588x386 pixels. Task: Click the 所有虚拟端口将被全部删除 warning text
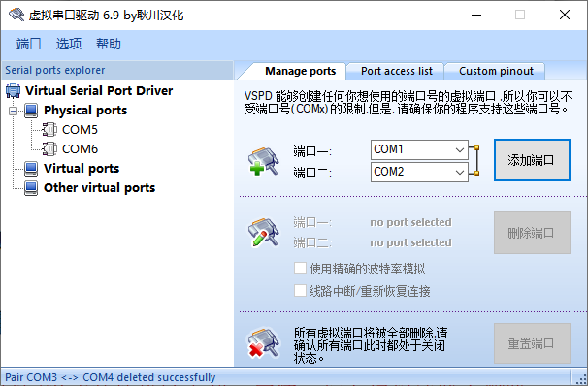point(370,344)
